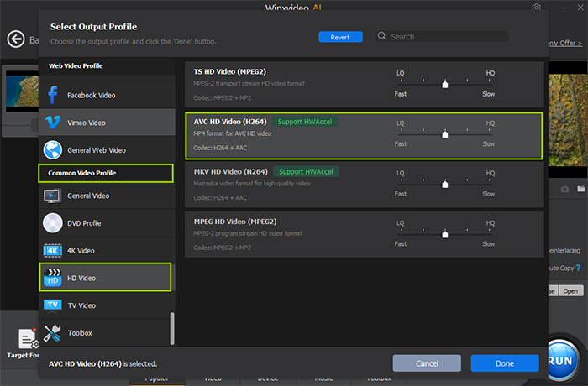
Task: Click the video preview image in main window
Action: [x=568, y=120]
